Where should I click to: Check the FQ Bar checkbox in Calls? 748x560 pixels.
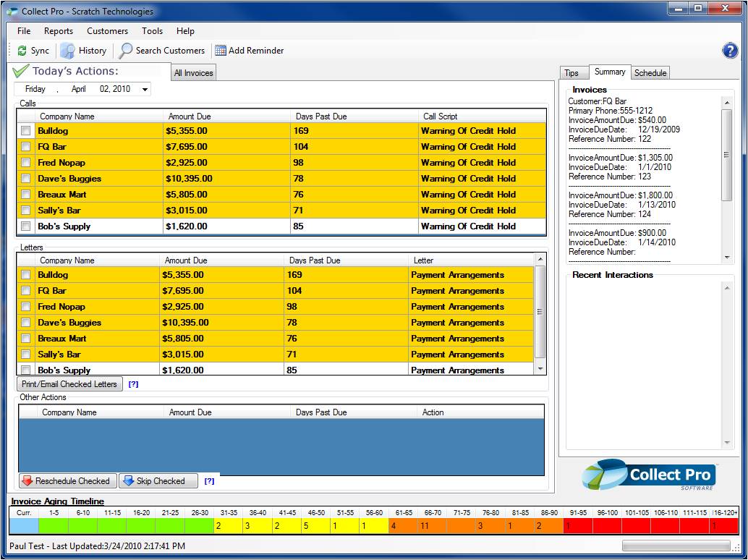[26, 146]
